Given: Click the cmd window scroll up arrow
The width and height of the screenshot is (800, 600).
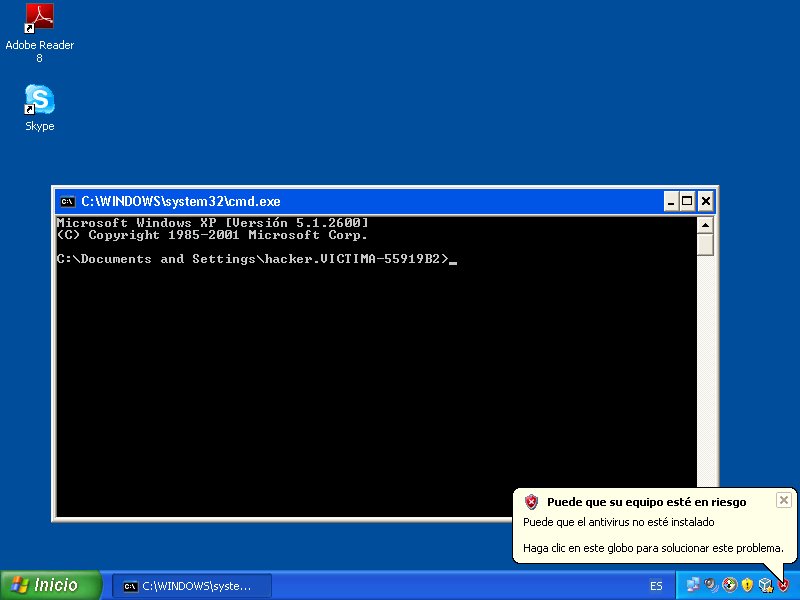Looking at the screenshot, I should [705, 224].
